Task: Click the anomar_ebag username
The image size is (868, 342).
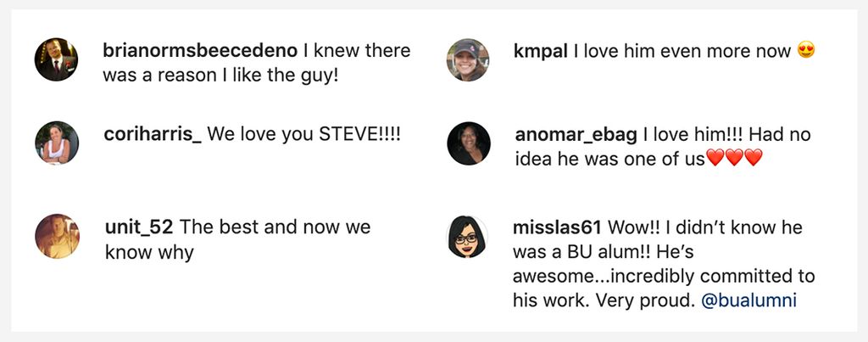Action: point(576,134)
